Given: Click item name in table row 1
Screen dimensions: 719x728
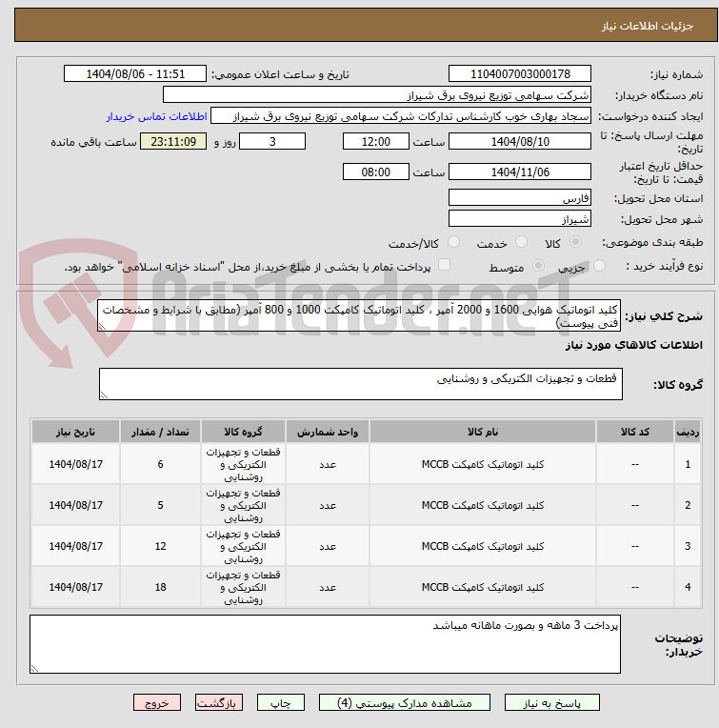Looking at the screenshot, I should tap(483, 464).
